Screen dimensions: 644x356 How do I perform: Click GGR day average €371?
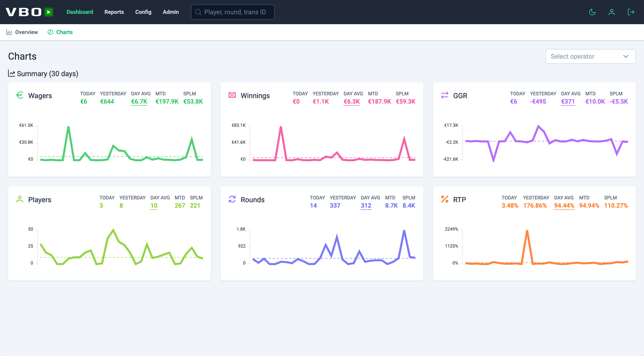coord(568,102)
